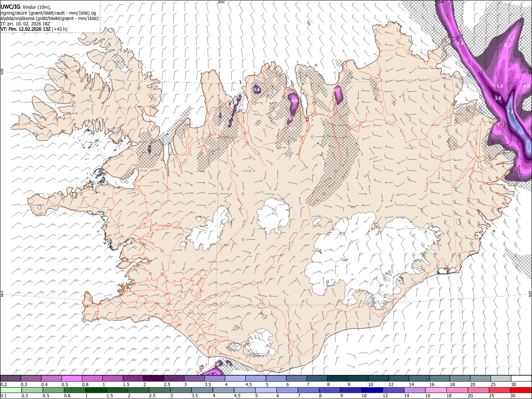Select upper legend bright pink swatch above 0.5
Screen dimensions: 532x399
[71, 379]
